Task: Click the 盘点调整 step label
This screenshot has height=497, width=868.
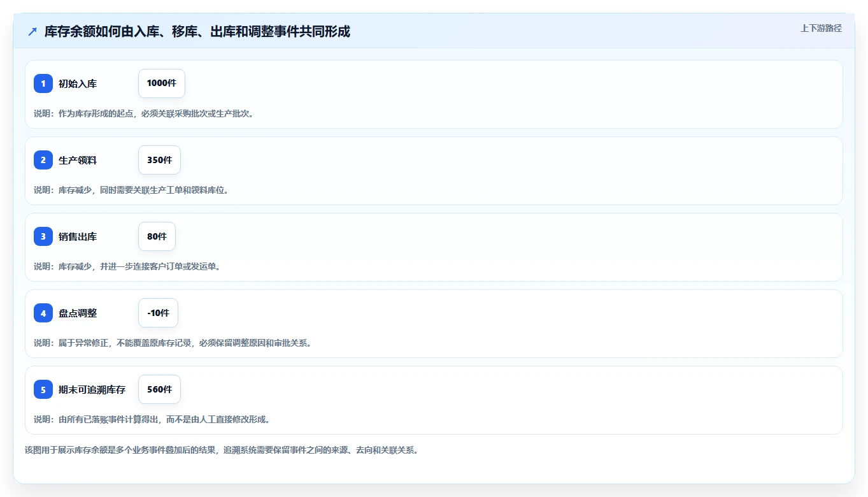Action: (78, 313)
